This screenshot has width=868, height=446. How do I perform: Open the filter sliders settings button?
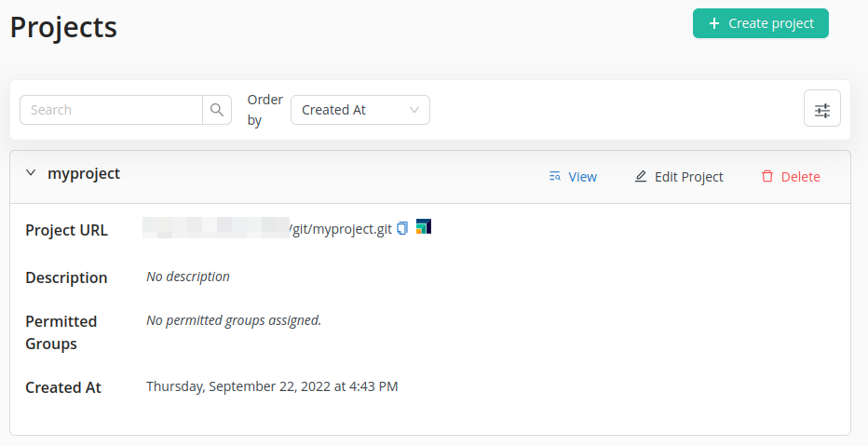click(821, 110)
